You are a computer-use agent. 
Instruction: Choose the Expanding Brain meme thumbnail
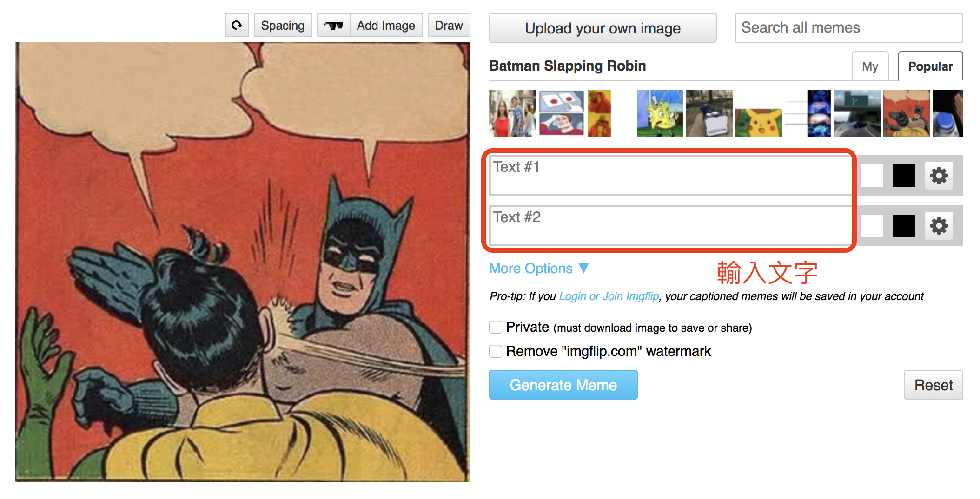[819, 113]
